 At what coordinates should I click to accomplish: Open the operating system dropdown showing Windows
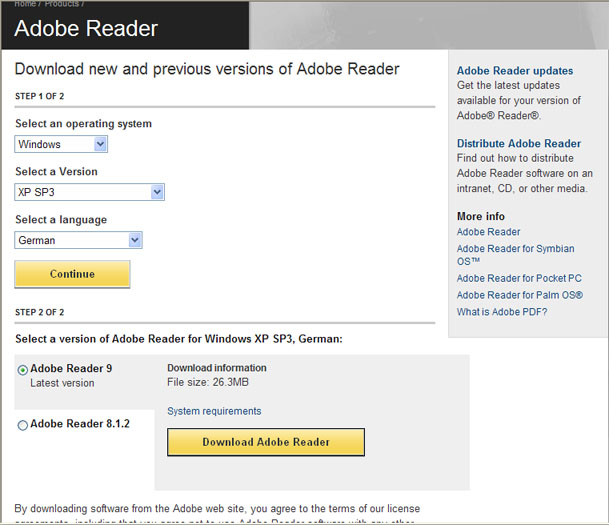(x=61, y=144)
